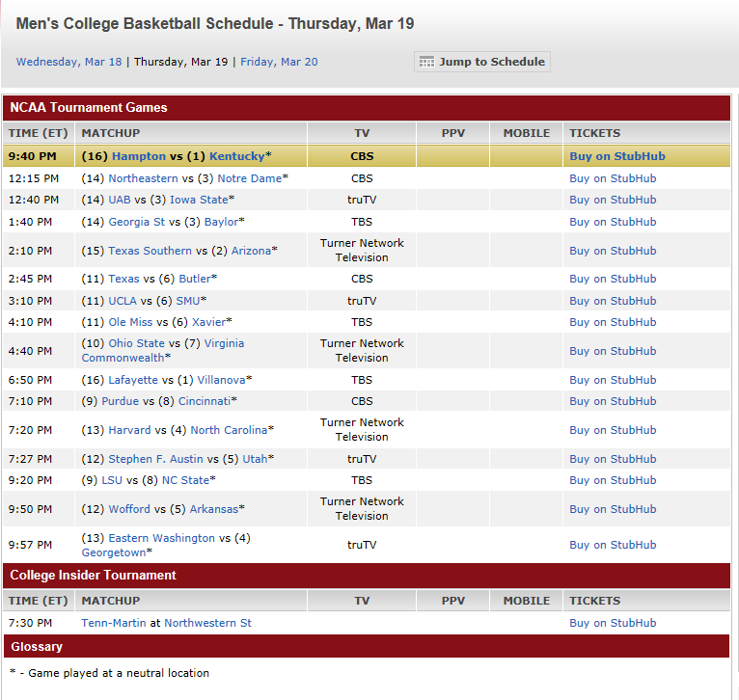This screenshot has height=700, width=739.
Task: Buy StubHub tickets for Ole Miss vs Xavier
Action: [613, 322]
